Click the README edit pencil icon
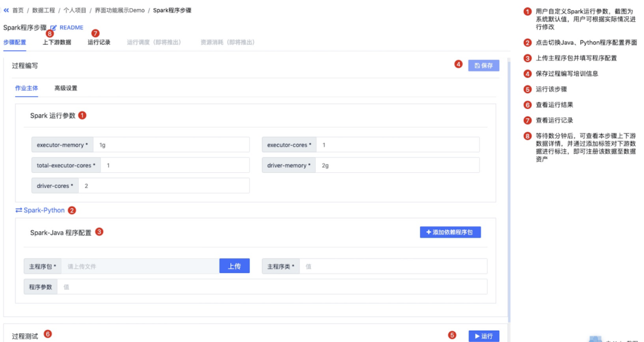Viewport: 644px width, 342px height. (x=53, y=28)
